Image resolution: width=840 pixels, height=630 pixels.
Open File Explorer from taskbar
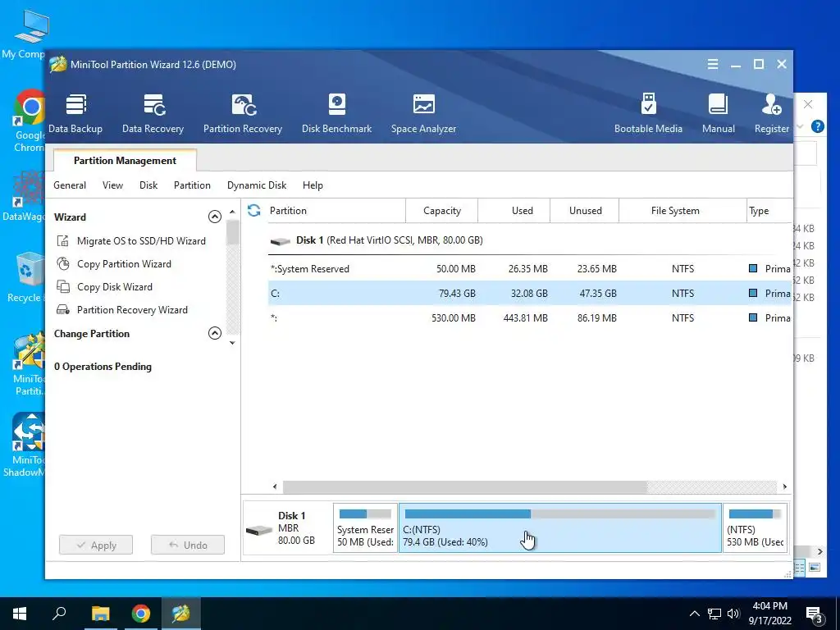[x=100, y=614]
